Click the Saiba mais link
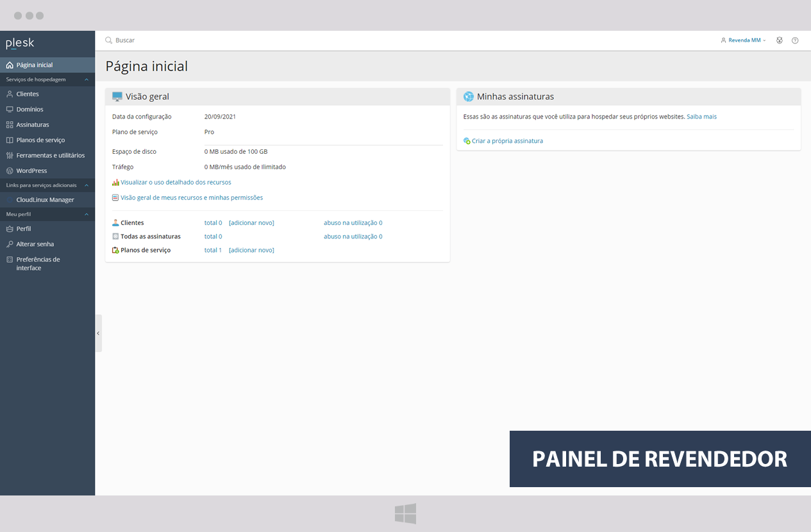Viewport: 811px width, 532px height. [x=701, y=117]
